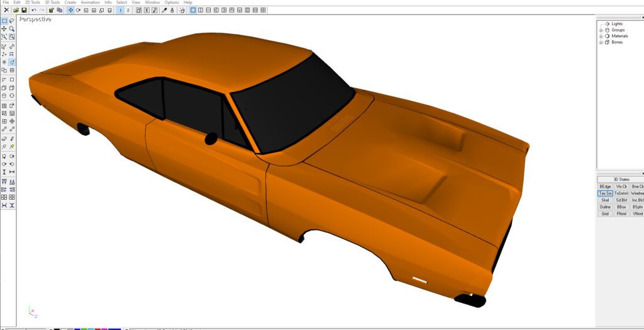
Task: Select the Move tool in top toolbar
Action: pyautogui.click(x=70, y=11)
